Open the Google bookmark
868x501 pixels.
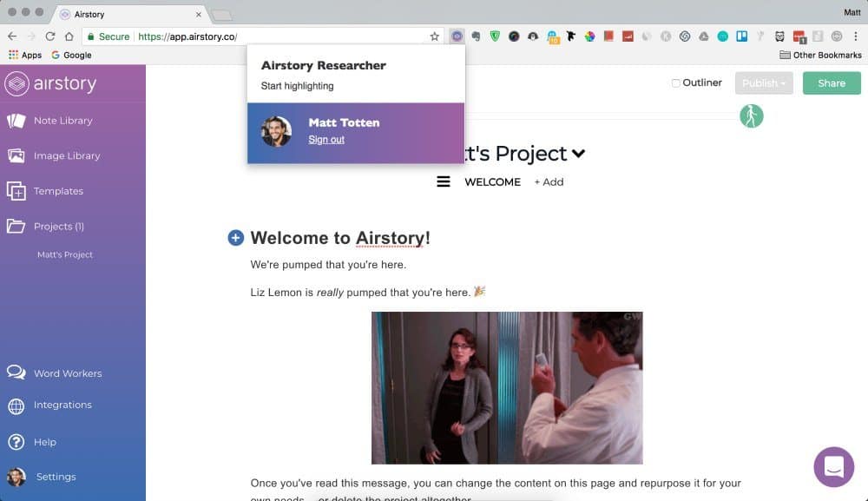71,55
